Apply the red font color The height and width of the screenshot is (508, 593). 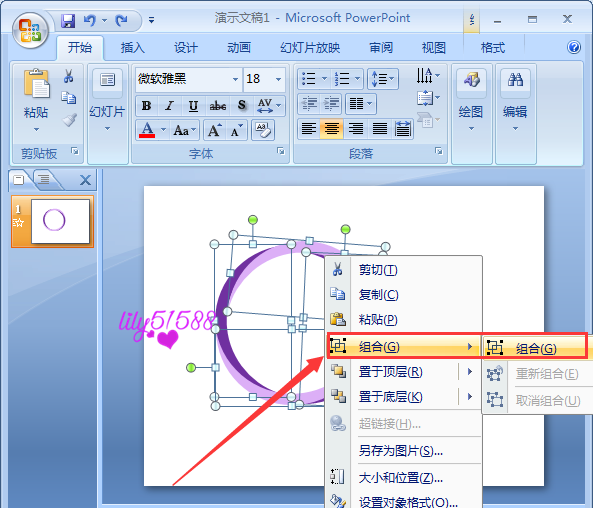pyautogui.click(x=147, y=130)
